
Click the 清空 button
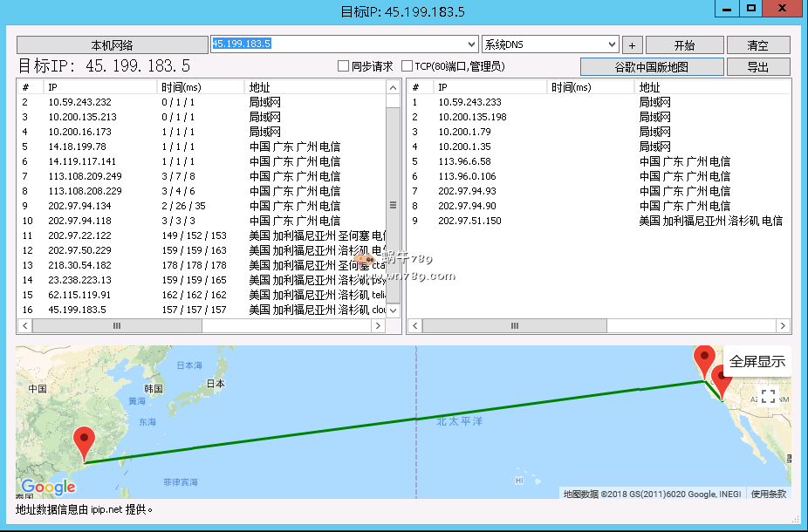click(x=758, y=45)
